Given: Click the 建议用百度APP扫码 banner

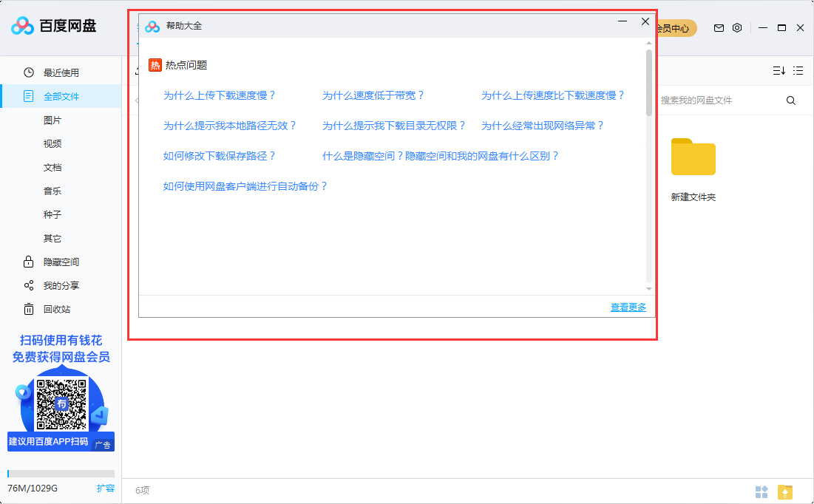Looking at the screenshot, I should (x=61, y=442).
